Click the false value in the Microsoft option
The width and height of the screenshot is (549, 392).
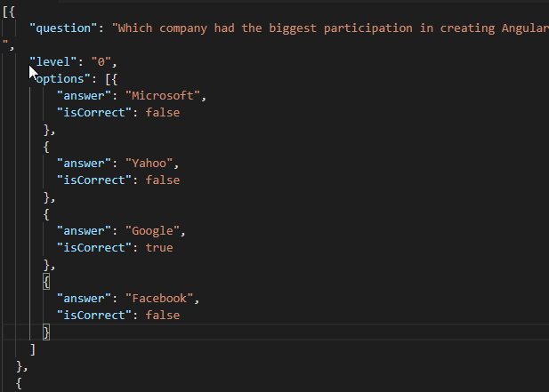pyautogui.click(x=163, y=113)
